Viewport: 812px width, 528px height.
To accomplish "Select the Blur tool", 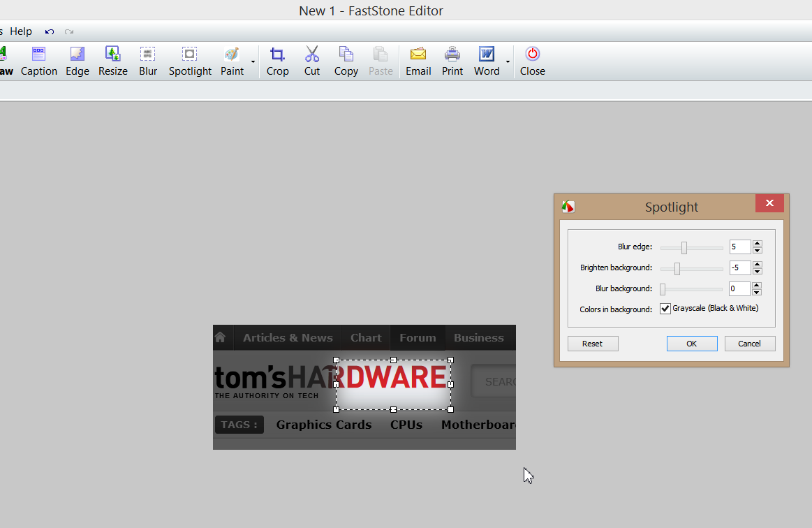I will click(148, 54).
